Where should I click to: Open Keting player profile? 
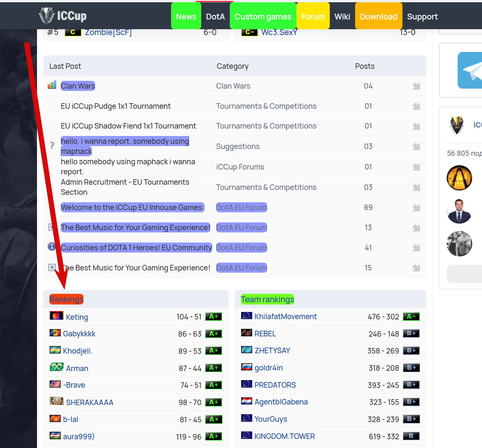coord(77,317)
